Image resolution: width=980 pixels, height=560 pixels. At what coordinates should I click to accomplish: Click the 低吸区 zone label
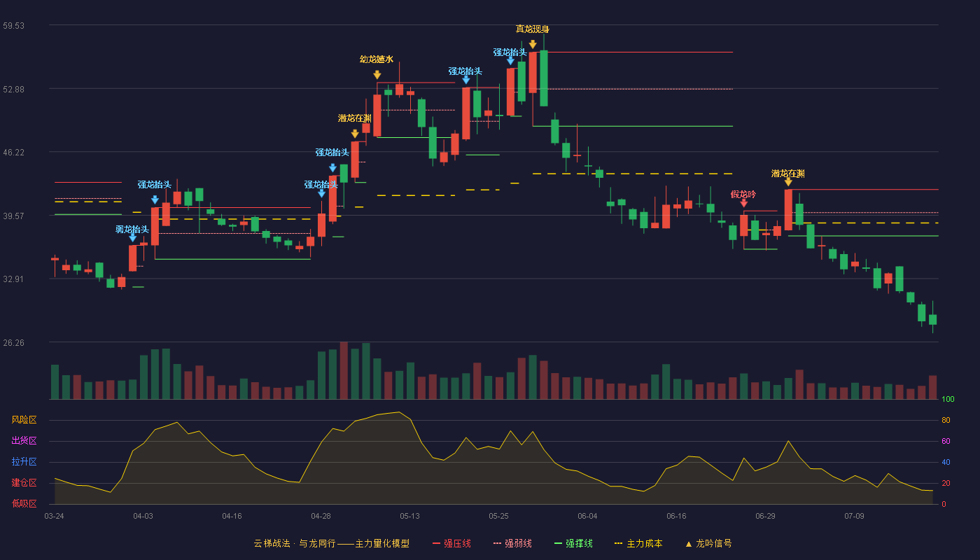[24, 503]
